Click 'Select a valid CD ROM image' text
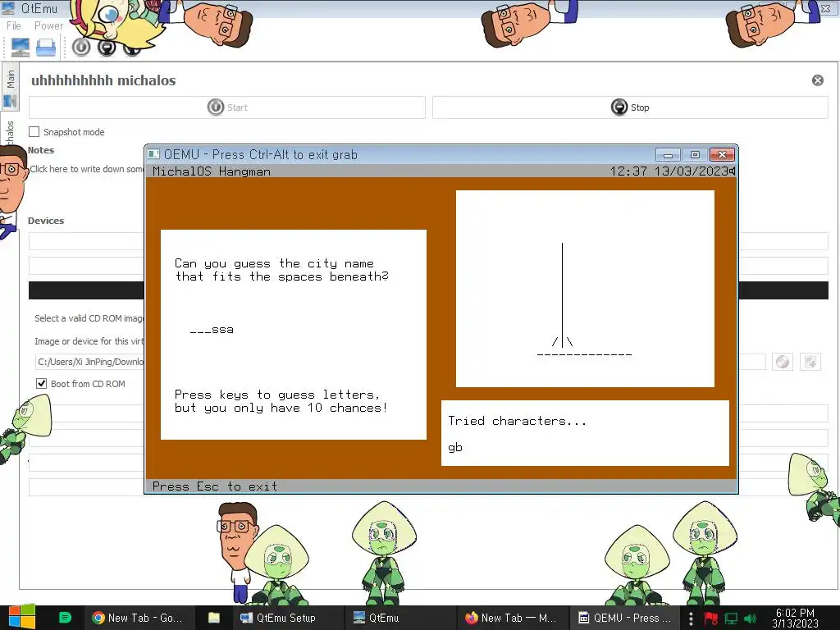 click(89, 318)
